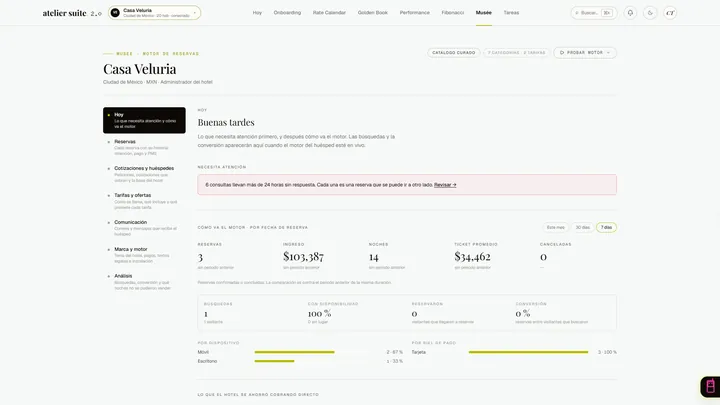The width and height of the screenshot is (720, 405).
Task: Click the $34,462 ticket promedio value
Action: tap(472, 256)
